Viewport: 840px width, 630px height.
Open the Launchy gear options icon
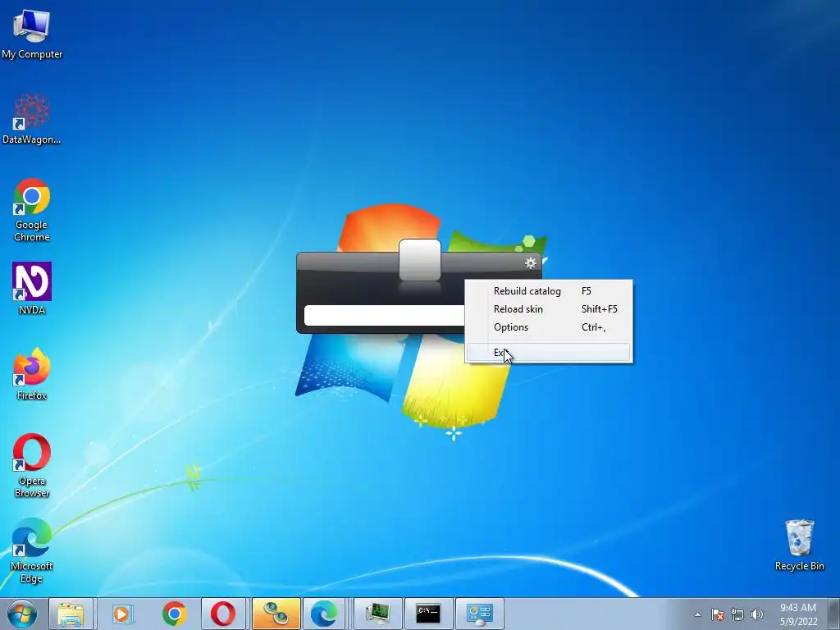531,263
